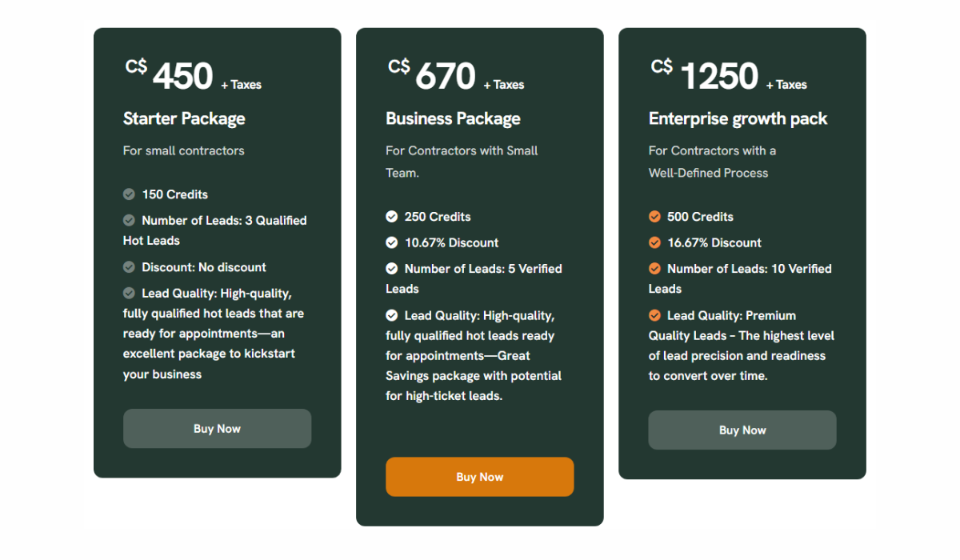Screen dimensions: 960x560
Task: Select the checkmark beside 10.67% Discount
Action: click(392, 242)
